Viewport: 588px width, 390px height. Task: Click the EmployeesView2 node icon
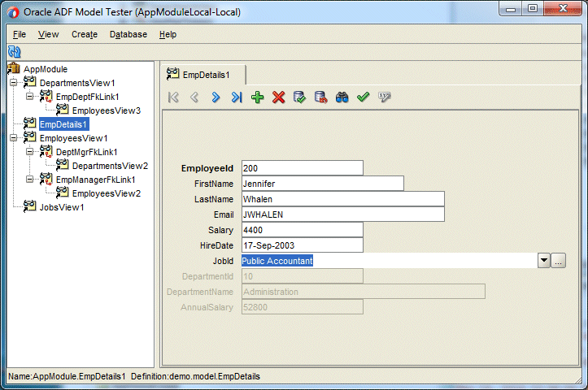coord(63,193)
